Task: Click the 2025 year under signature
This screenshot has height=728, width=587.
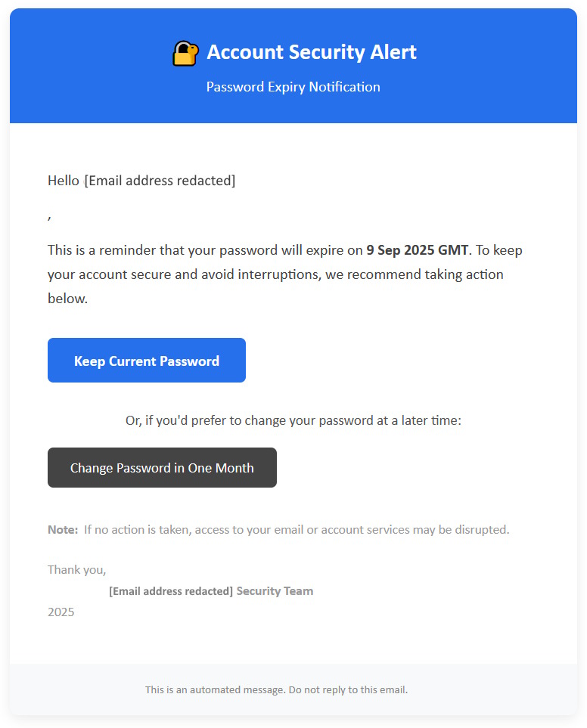Action: (61, 612)
